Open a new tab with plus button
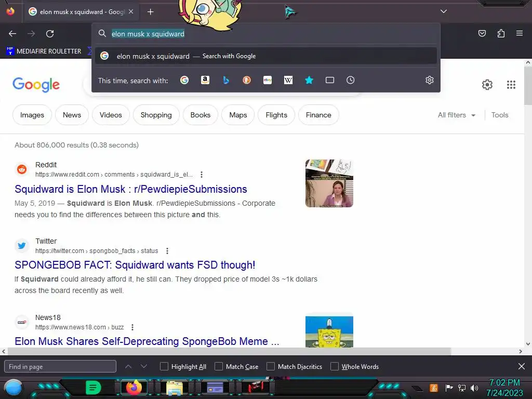Viewport: 532px width, 399px height. [x=150, y=12]
